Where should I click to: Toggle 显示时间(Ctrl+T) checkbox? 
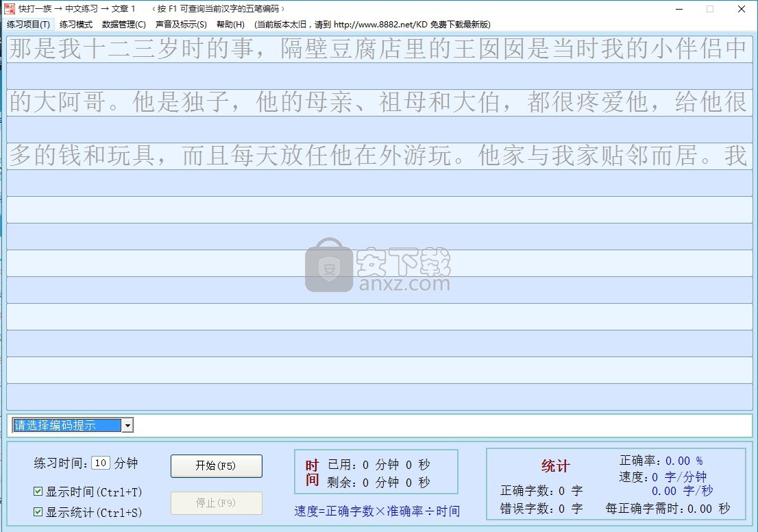[x=38, y=492]
